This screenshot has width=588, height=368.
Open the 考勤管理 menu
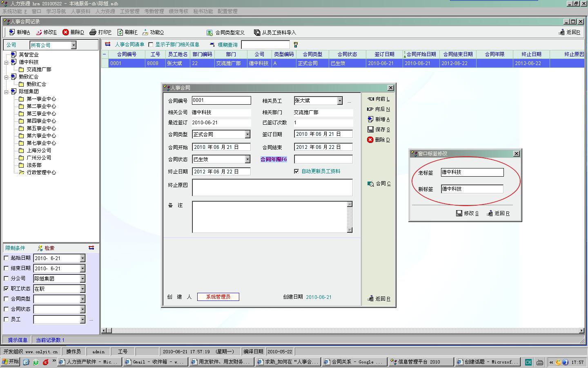154,11
